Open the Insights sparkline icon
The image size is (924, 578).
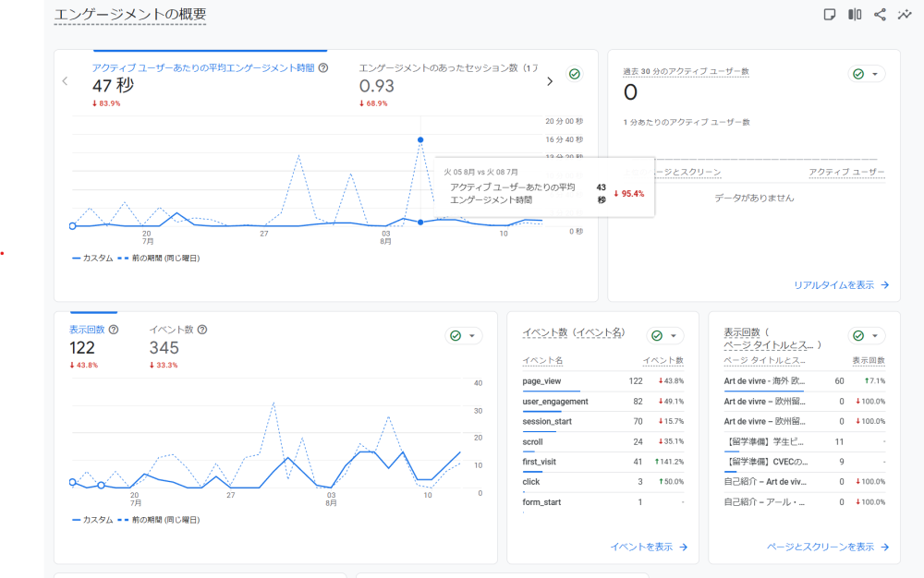[x=905, y=15]
